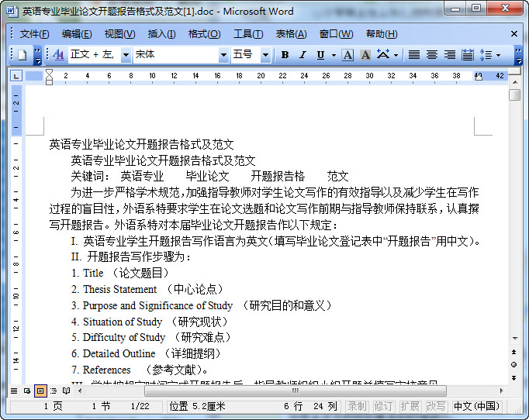Switch to Reading Layout view icon
529x420 pixels.
tap(67, 391)
